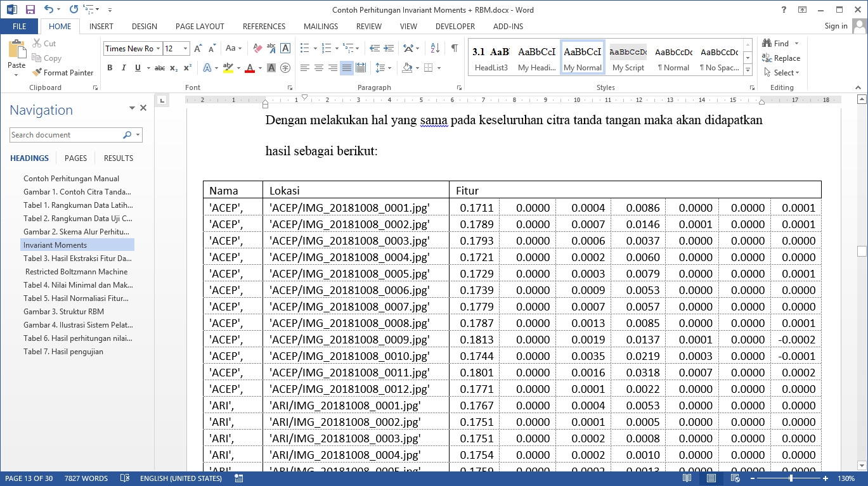Show paragraph marks with pilcrow icon

pyautogui.click(x=454, y=48)
